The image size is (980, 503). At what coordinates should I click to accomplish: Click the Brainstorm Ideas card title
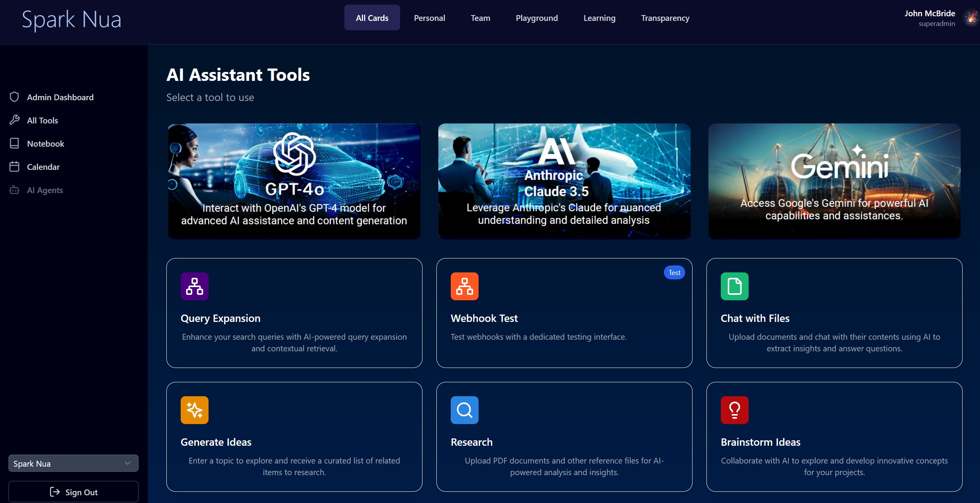(760, 442)
